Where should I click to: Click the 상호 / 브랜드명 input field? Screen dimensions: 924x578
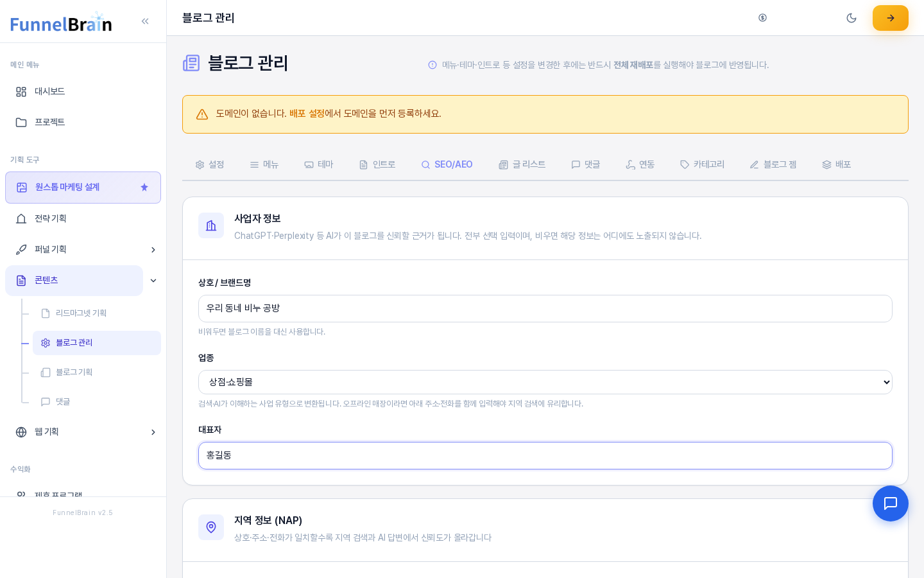(545, 309)
